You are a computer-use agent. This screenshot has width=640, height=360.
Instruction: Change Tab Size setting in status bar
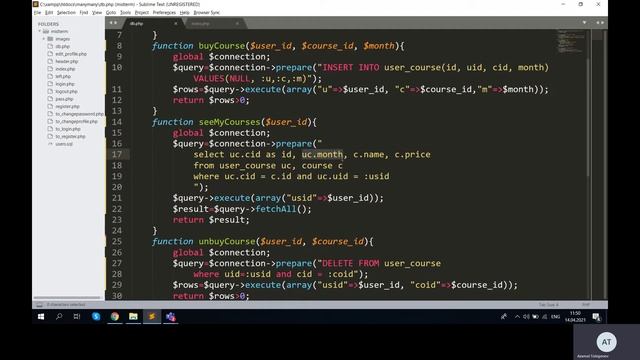[x=548, y=304]
